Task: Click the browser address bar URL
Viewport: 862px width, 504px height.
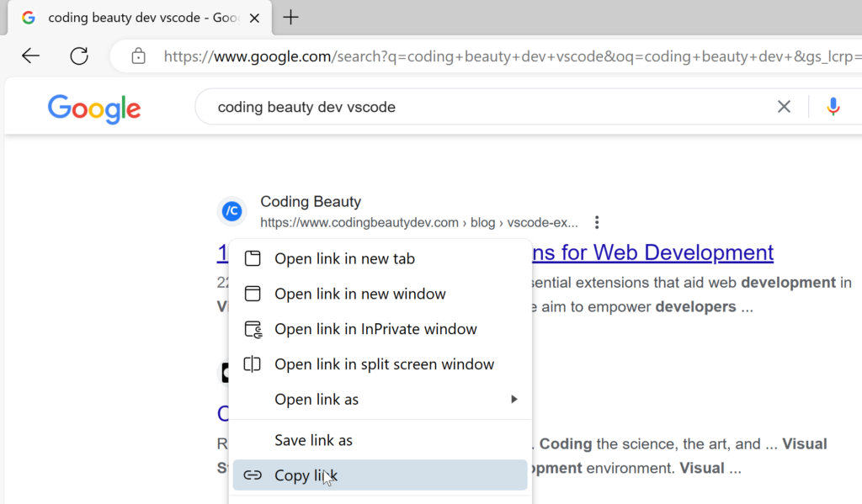Action: pyautogui.click(x=505, y=56)
